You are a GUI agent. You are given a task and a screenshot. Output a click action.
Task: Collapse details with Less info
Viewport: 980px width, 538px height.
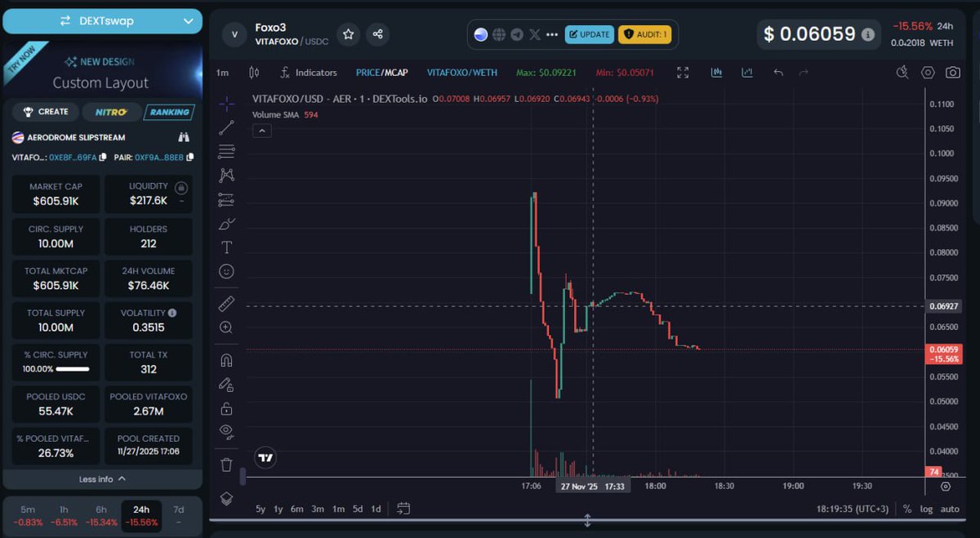point(102,479)
